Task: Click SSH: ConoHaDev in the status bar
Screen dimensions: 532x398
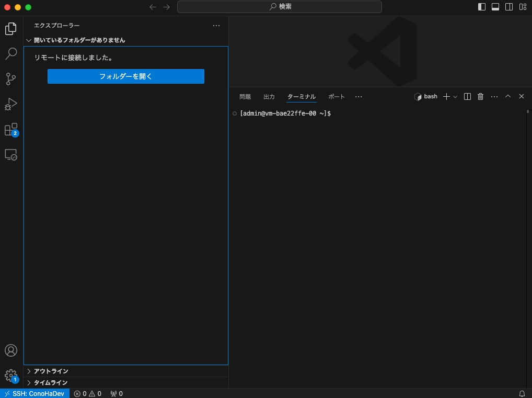Action: [34, 393]
